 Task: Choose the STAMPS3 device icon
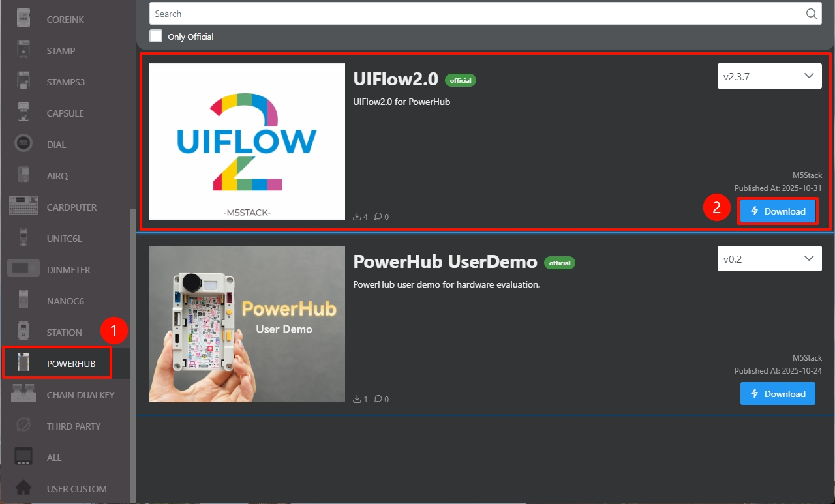coord(23,82)
